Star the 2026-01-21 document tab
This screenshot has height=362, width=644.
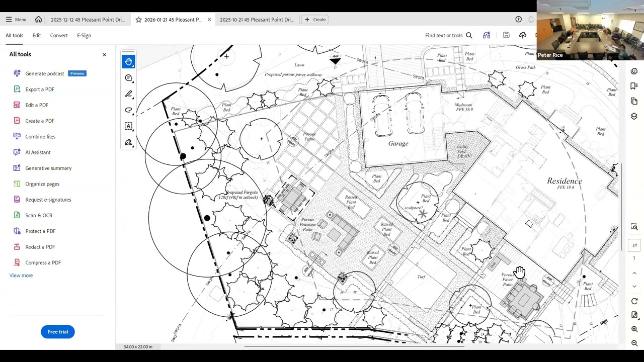tap(138, 20)
